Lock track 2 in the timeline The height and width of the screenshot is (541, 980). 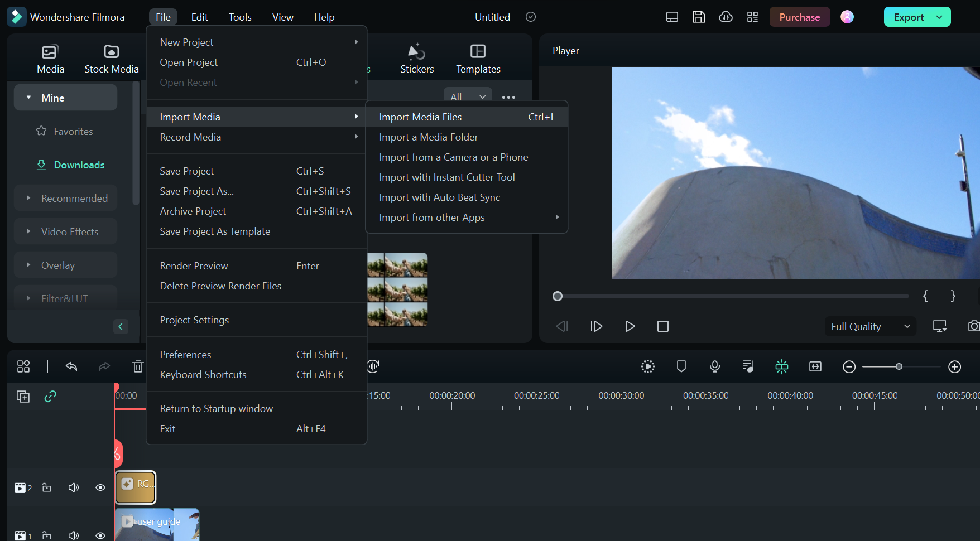47,487
